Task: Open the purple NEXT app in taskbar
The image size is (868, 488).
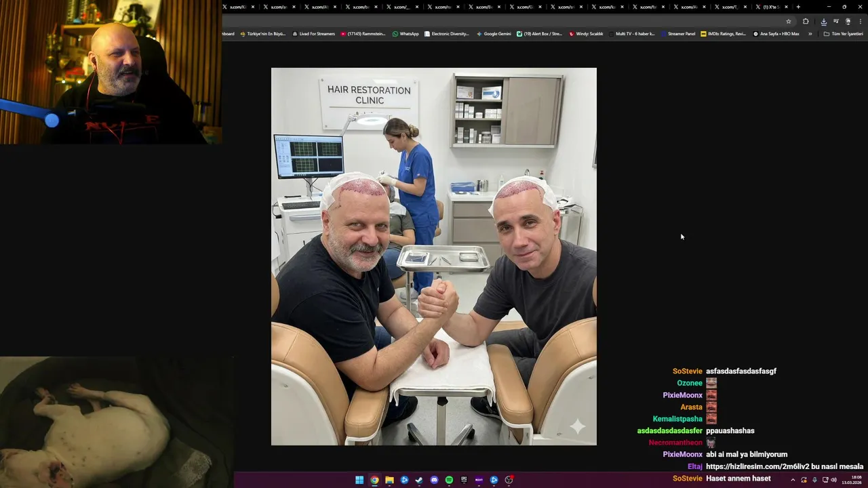Action: 479,480
